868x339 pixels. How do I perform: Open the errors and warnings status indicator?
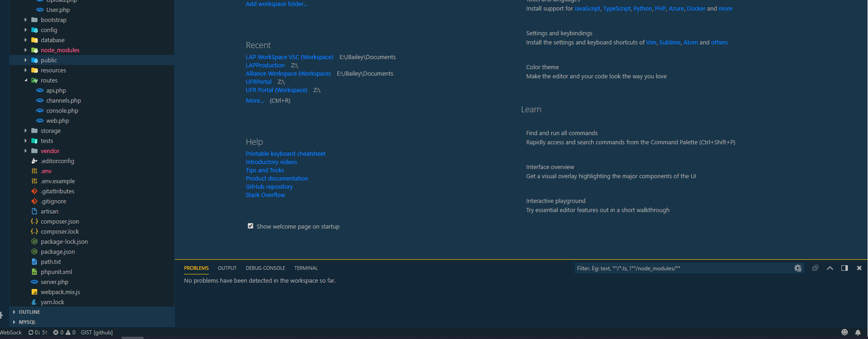pyautogui.click(x=64, y=333)
